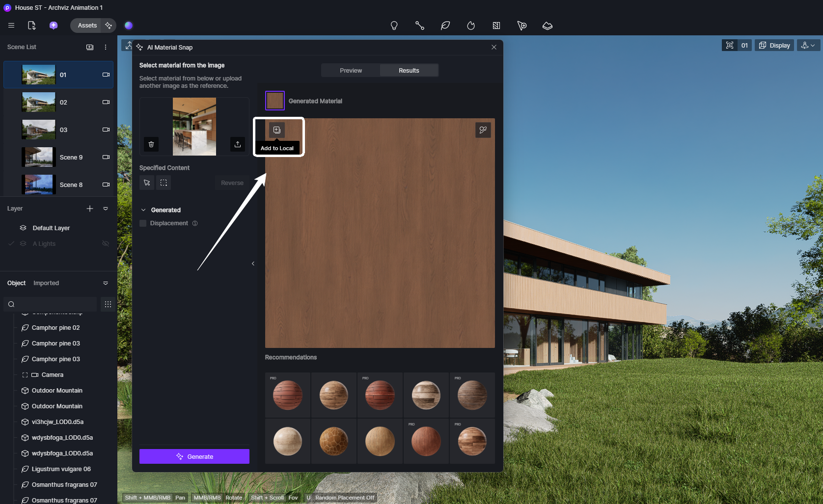
Task: Delete the reference image with trash icon
Action: click(x=151, y=144)
